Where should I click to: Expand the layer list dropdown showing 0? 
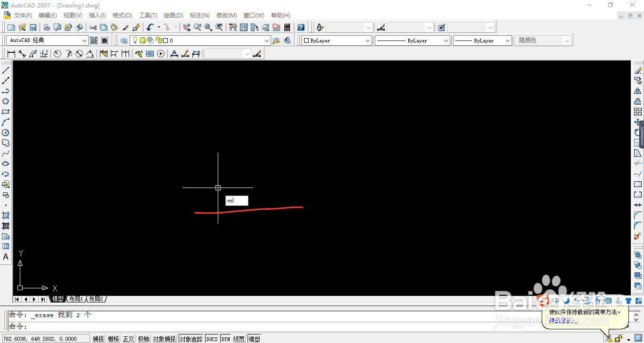click(x=267, y=41)
